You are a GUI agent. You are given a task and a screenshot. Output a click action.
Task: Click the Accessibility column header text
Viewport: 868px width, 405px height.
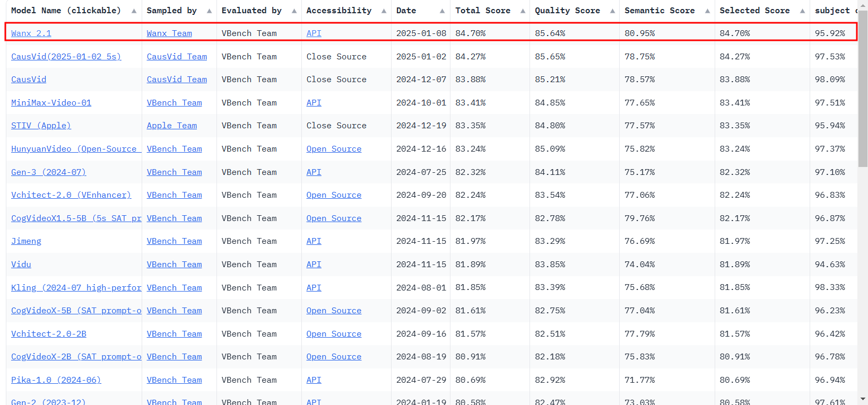tap(339, 11)
